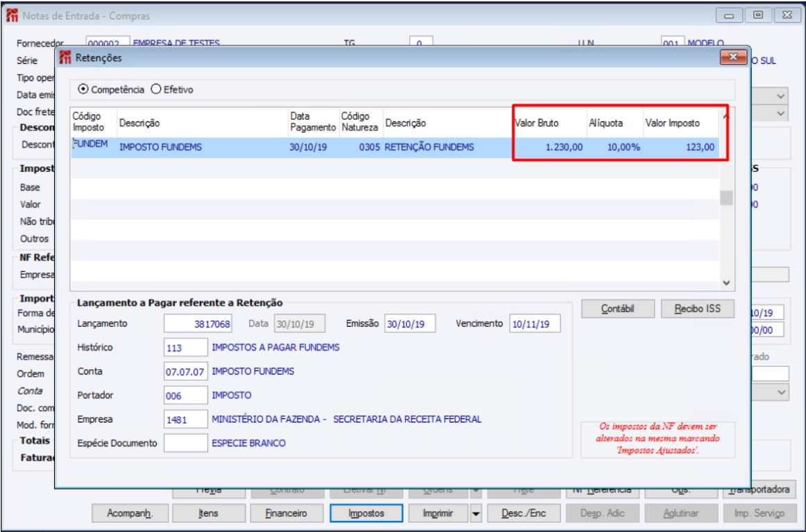Click the Valor Imposto column header
The image size is (806, 532).
(x=680, y=122)
